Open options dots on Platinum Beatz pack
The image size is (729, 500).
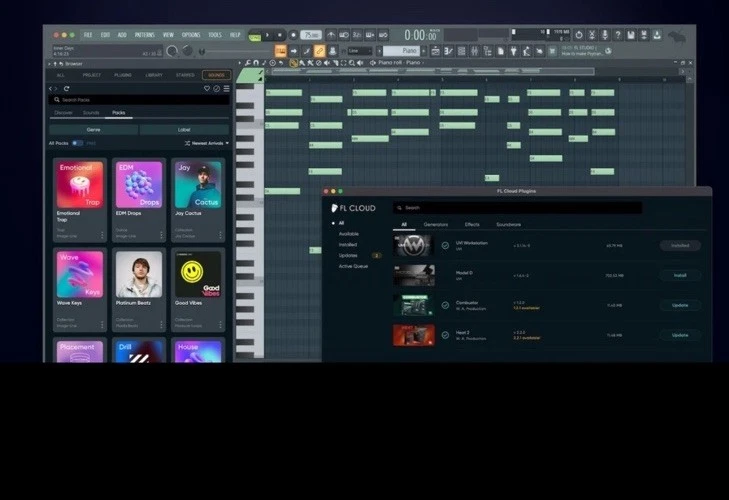161,325
